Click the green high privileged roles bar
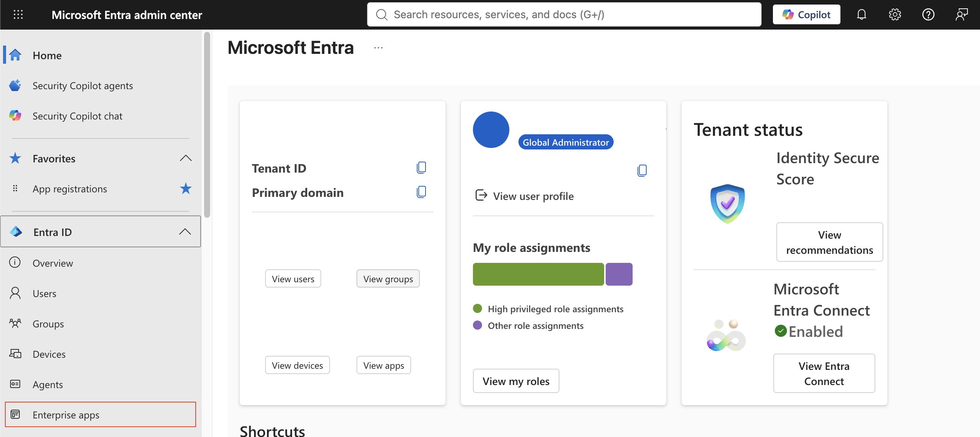Image resolution: width=980 pixels, height=437 pixels. [538, 274]
